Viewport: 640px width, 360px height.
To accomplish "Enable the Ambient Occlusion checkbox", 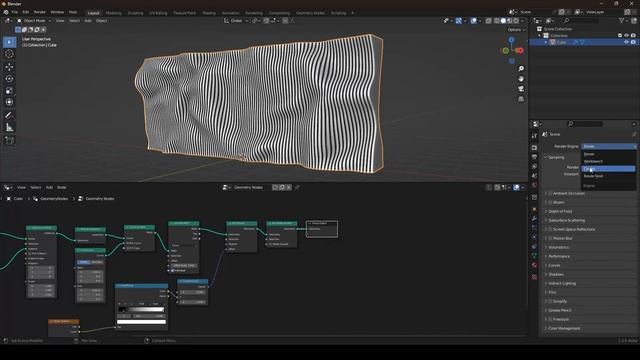I will [x=550, y=193].
